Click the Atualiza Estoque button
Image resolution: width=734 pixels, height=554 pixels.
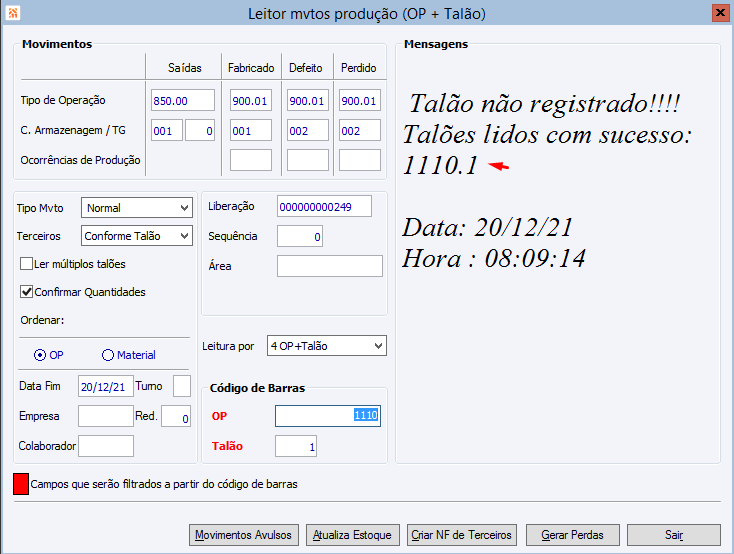(x=352, y=535)
